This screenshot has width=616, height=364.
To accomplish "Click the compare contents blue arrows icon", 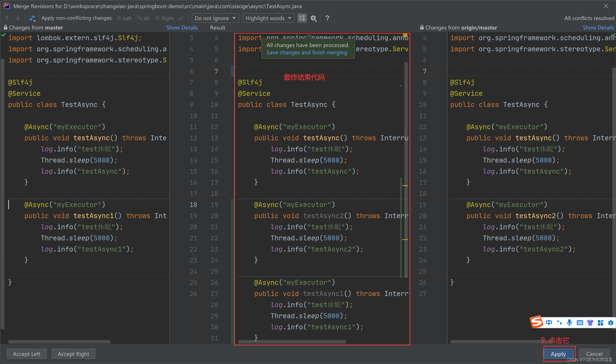I will (x=32, y=18).
